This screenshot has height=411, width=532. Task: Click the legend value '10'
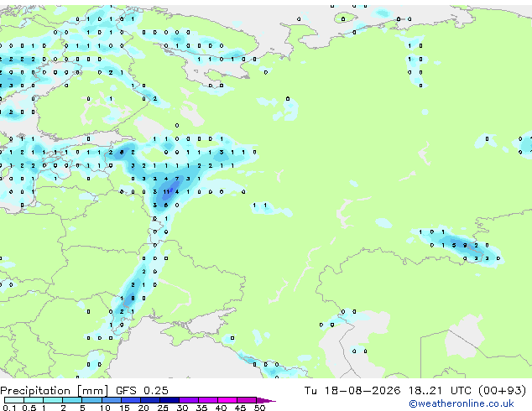[x=105, y=408]
